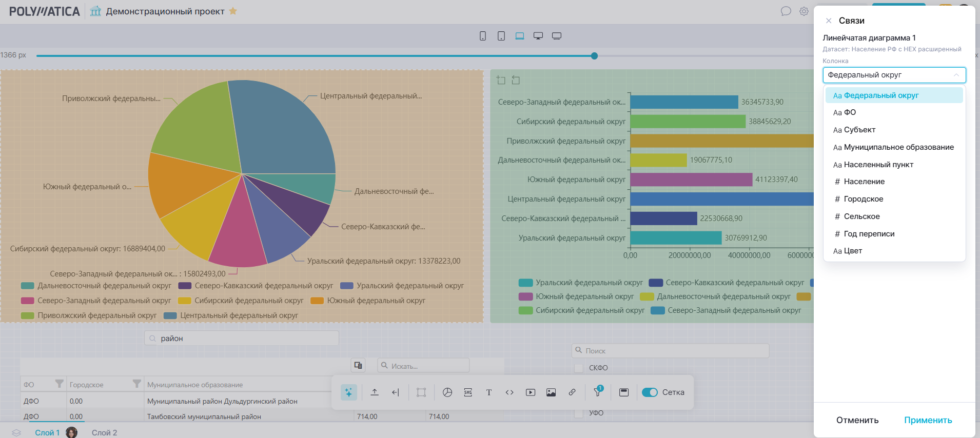Insert an SVG widget
This screenshot has width=980, height=438.
pos(468,392)
